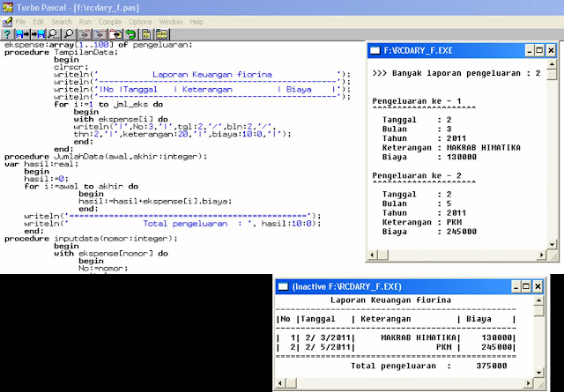Click 'Keterangan : MAKRAB HIMATIKA' output line

point(451,147)
